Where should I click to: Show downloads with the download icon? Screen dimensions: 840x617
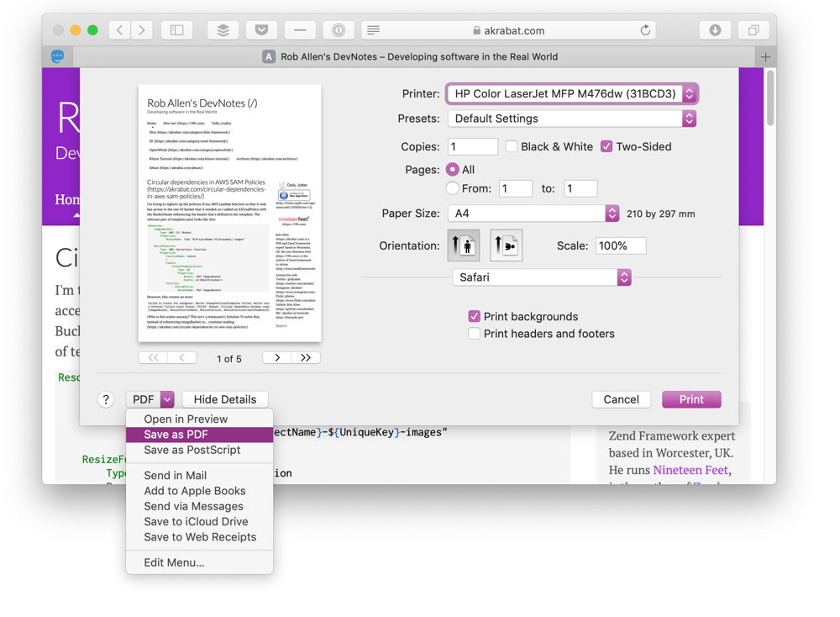715,30
